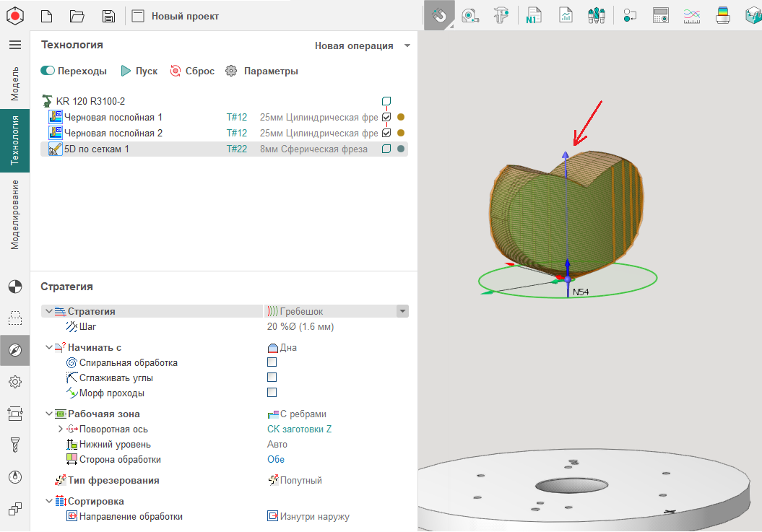The image size is (762, 532).
Task: Enable the Спиральная обработка checkbox
Action: coord(272,362)
